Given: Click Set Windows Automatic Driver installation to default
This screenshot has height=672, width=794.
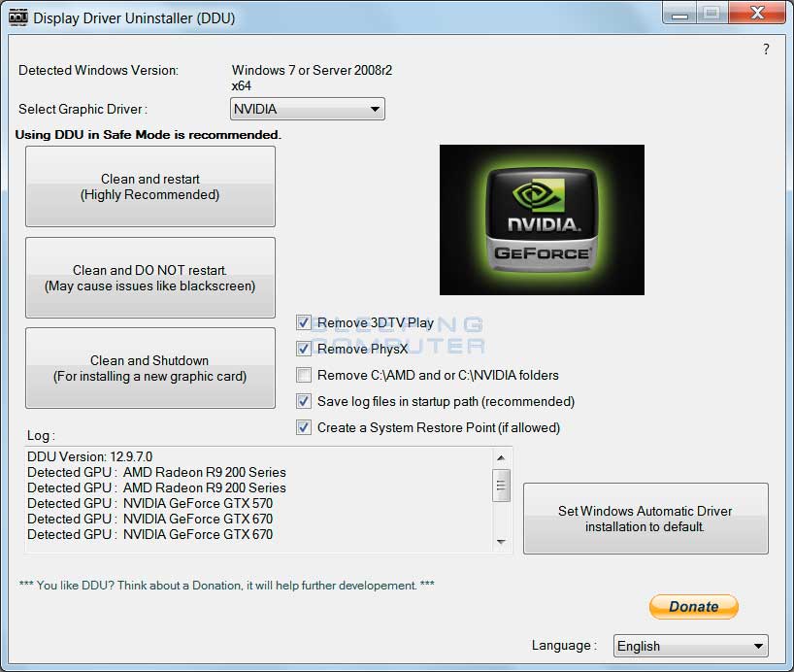Looking at the screenshot, I should pos(645,518).
